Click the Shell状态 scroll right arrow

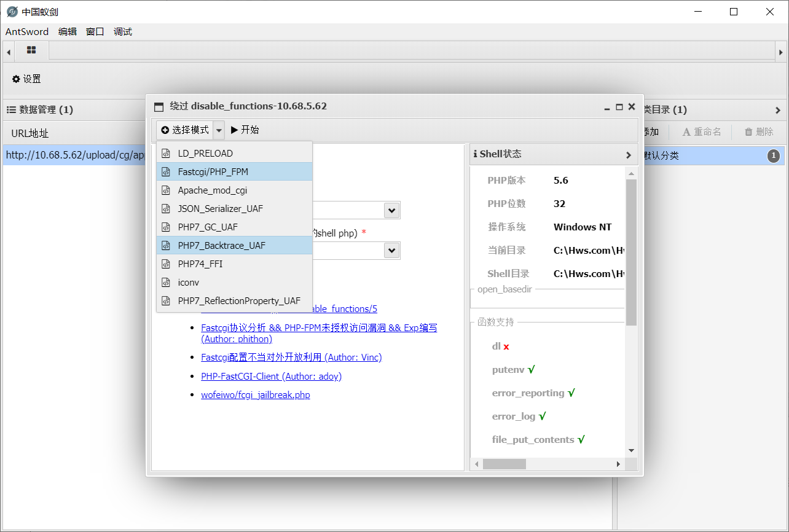coord(619,465)
